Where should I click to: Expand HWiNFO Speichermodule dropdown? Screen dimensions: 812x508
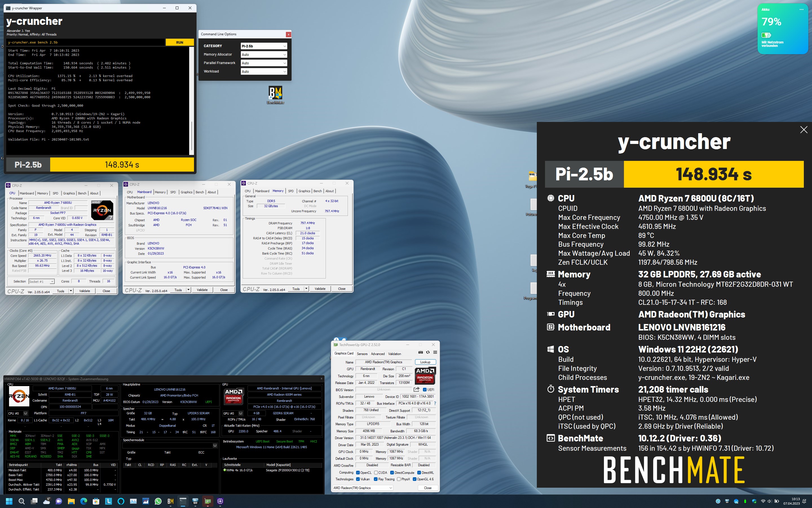(x=170, y=446)
